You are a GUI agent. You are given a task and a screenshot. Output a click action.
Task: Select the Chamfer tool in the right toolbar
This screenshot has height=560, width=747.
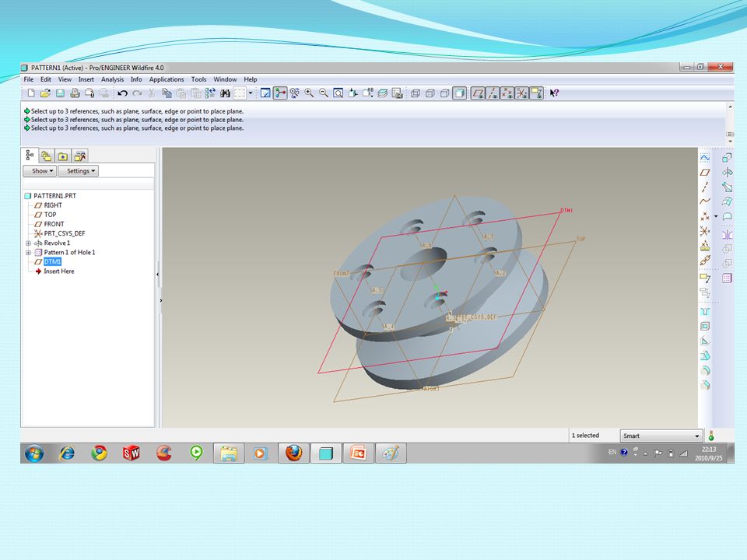tap(705, 385)
